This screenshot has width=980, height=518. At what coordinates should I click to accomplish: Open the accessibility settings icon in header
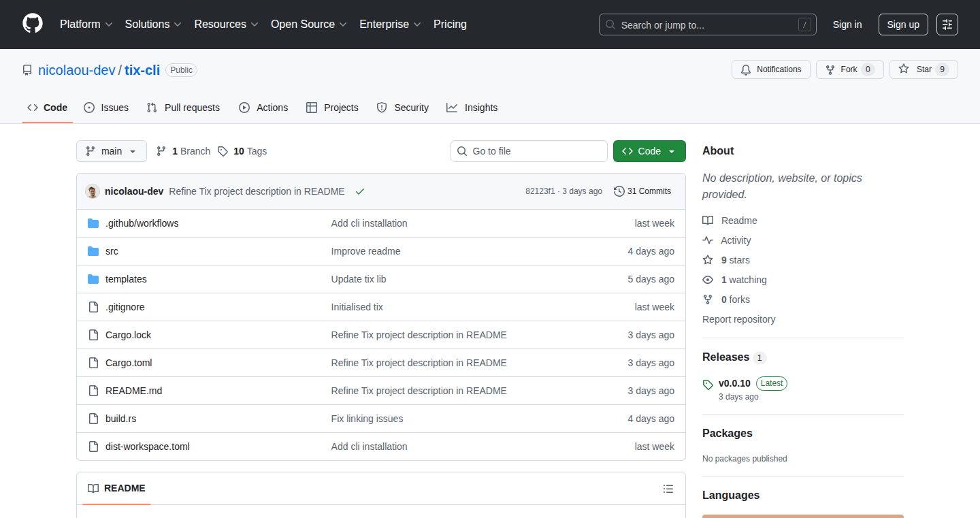(947, 25)
